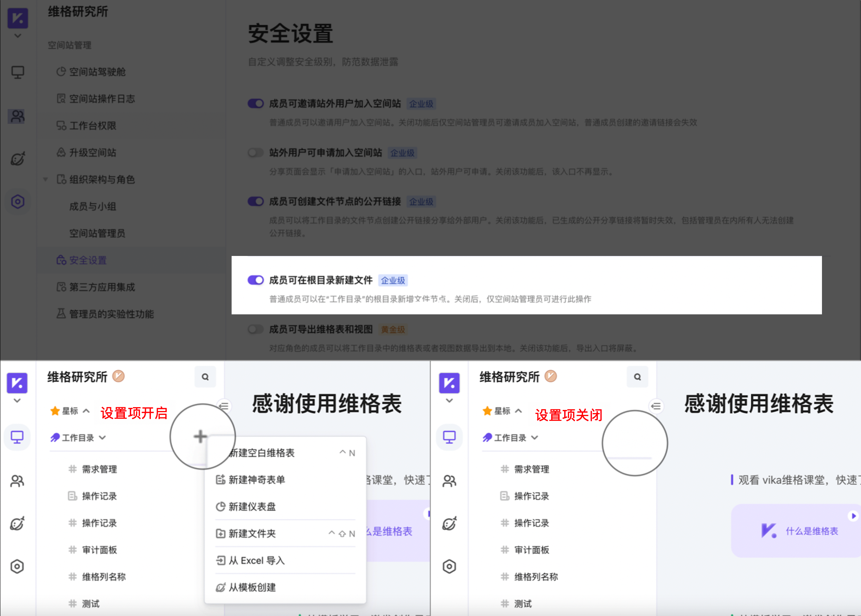The width and height of the screenshot is (861, 616).
Task: Collapse the 星标 section in left panel
Action: (86, 411)
